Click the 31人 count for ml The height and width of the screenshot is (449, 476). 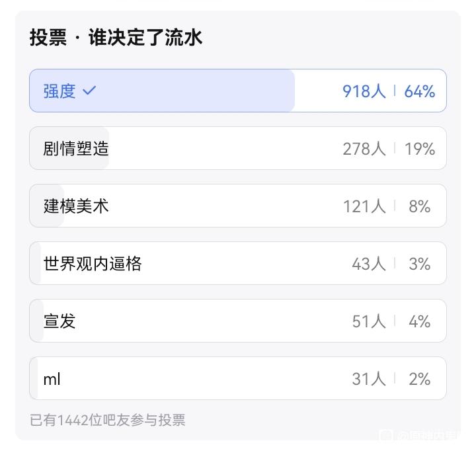tap(368, 379)
